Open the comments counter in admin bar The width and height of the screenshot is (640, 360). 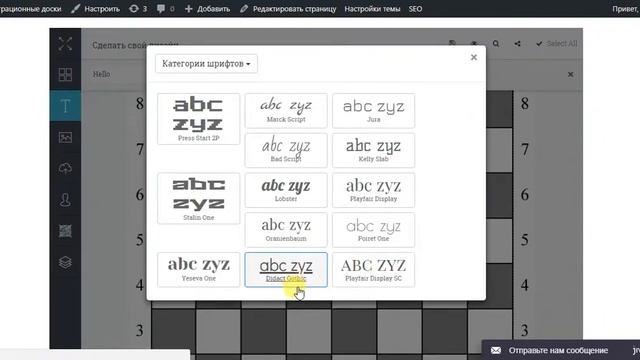[166, 9]
